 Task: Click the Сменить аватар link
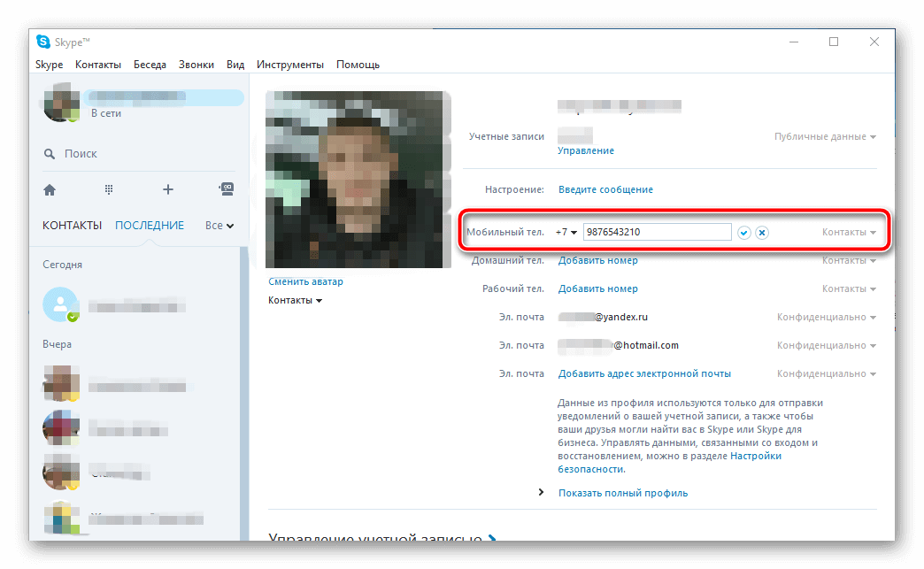click(x=305, y=281)
